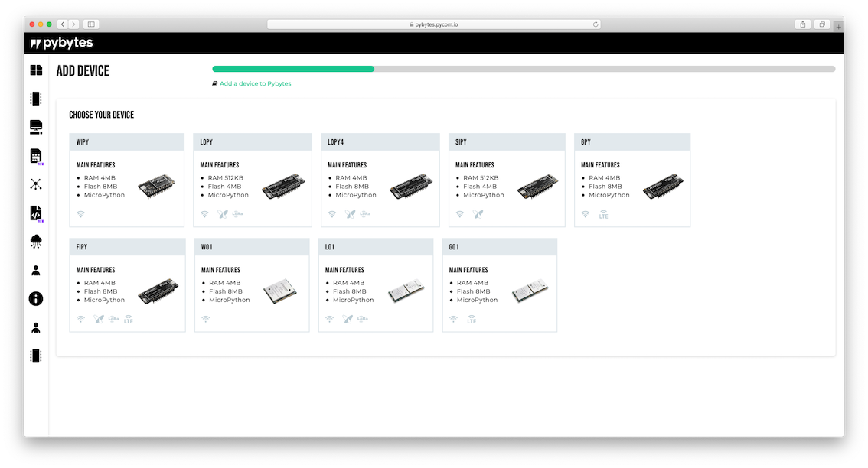Image resolution: width=868 pixels, height=468 pixels.
Task: Select the storage drive icon in the sidebar
Action: (x=36, y=127)
